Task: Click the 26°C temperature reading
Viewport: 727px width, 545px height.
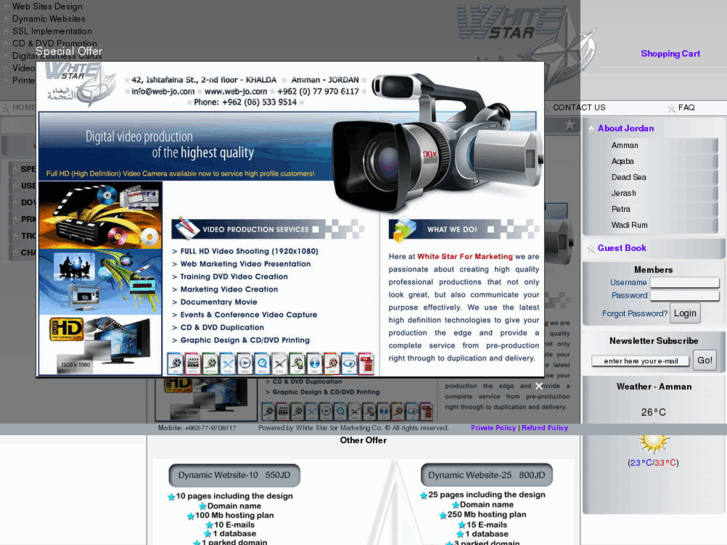Action: (x=653, y=412)
